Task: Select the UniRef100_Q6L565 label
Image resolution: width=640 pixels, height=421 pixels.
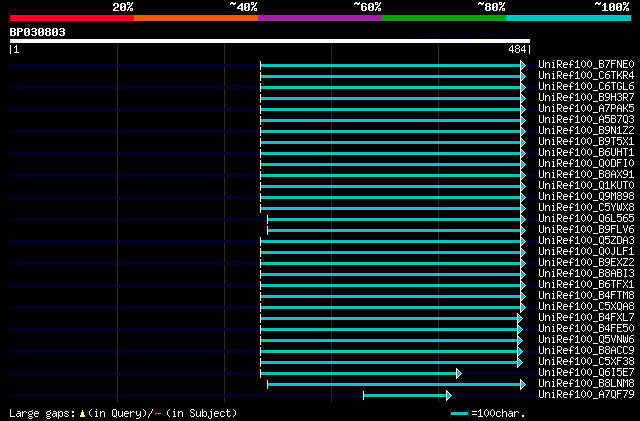Action: coord(586,219)
